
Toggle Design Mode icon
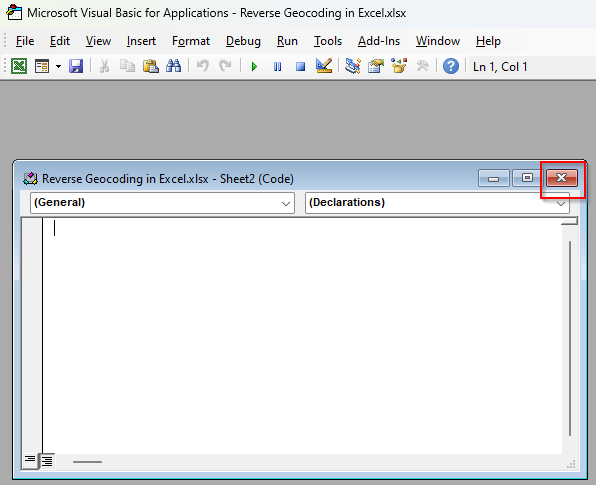click(324, 66)
